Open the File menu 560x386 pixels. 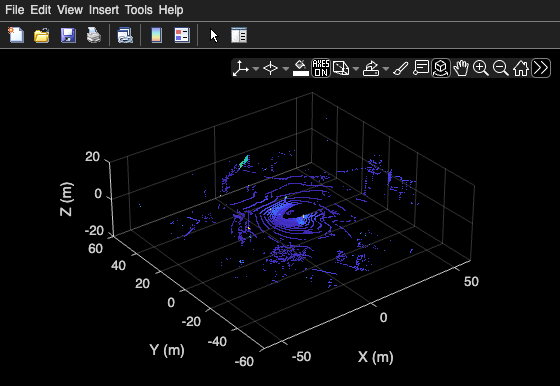tap(15, 10)
